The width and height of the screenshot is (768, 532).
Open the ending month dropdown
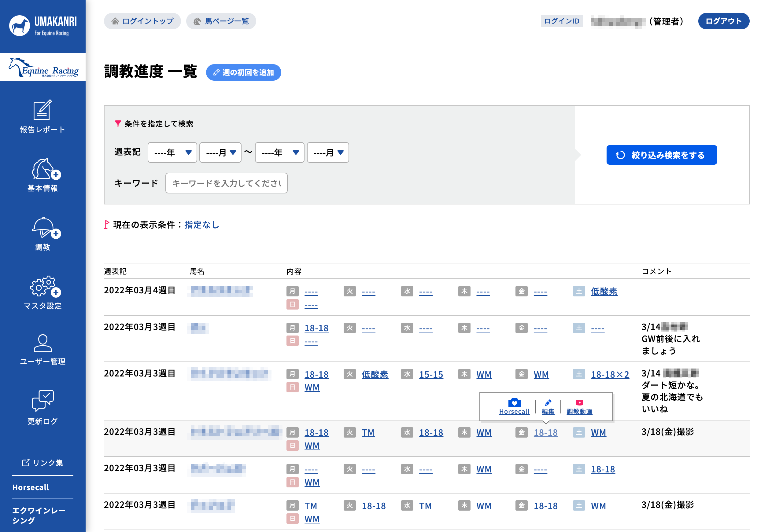[327, 152]
